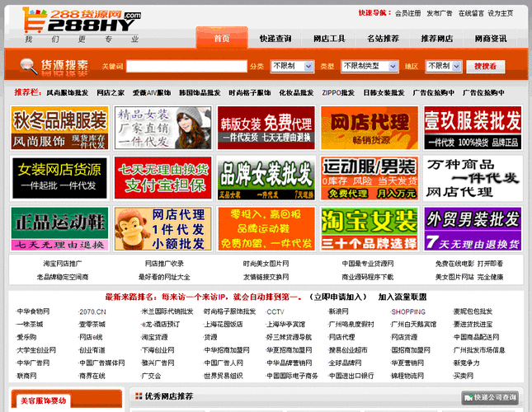Open the 快递查询 tab
Screen dimensions: 532x412
pos(275,39)
